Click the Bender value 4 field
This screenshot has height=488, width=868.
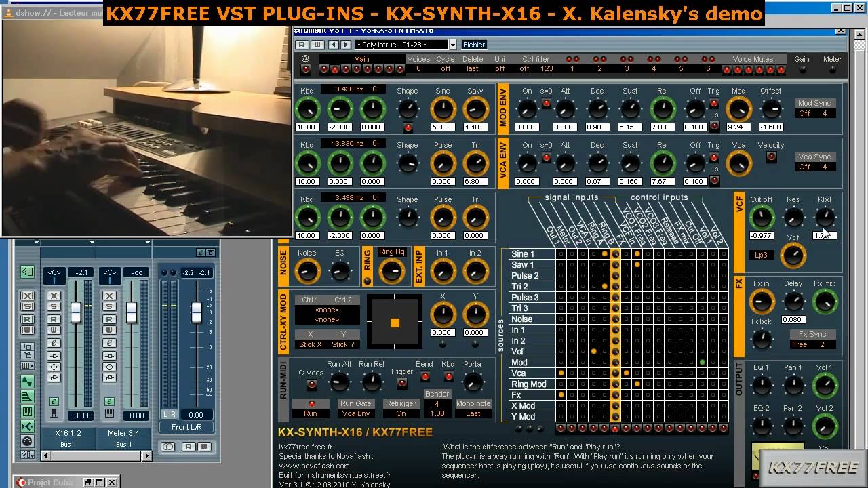point(437,404)
